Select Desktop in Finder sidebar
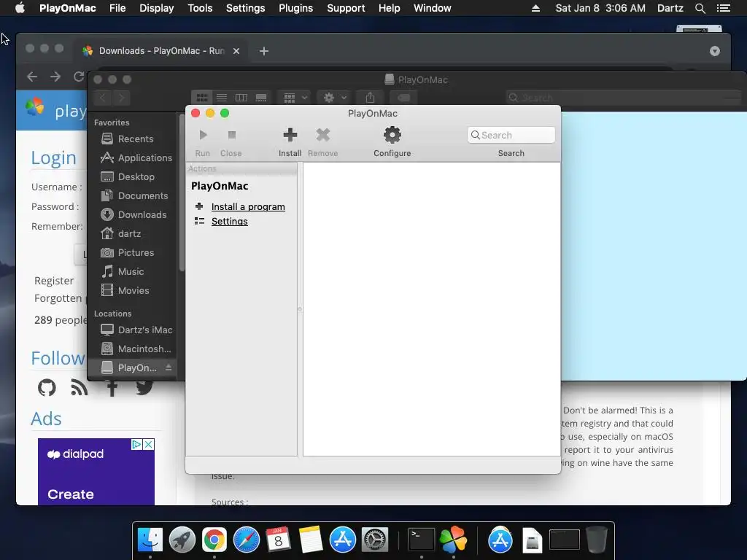 (127, 176)
